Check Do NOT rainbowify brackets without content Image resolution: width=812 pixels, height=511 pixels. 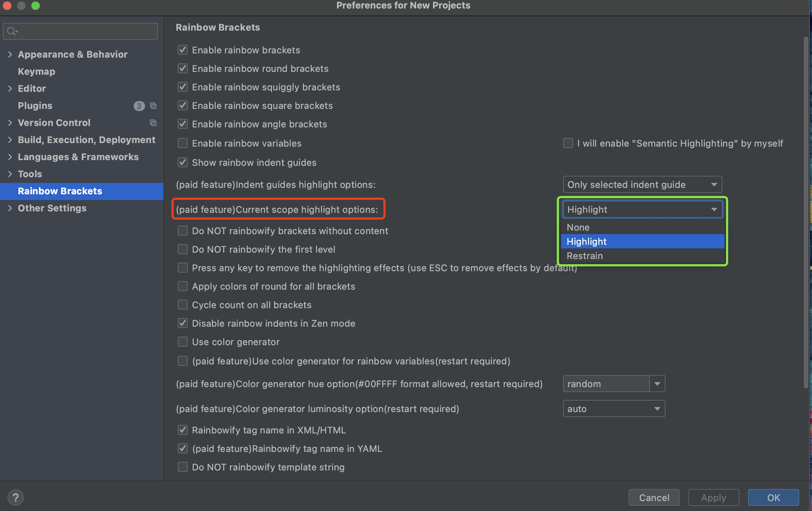183,231
